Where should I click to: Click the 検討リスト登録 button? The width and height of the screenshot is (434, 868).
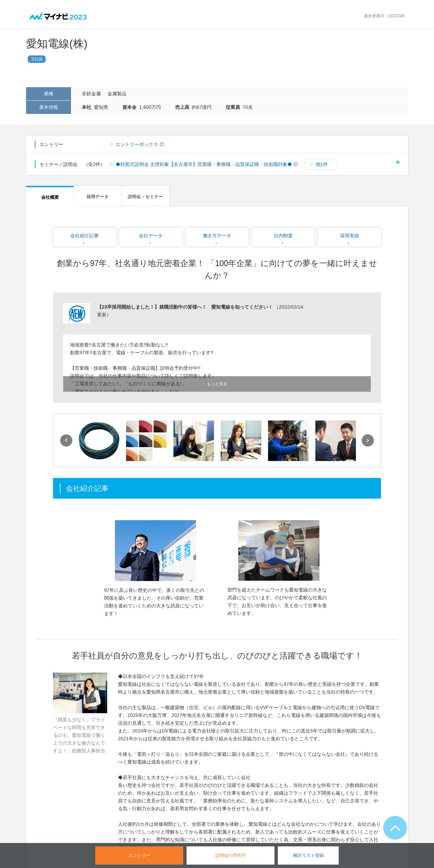pos(308,855)
